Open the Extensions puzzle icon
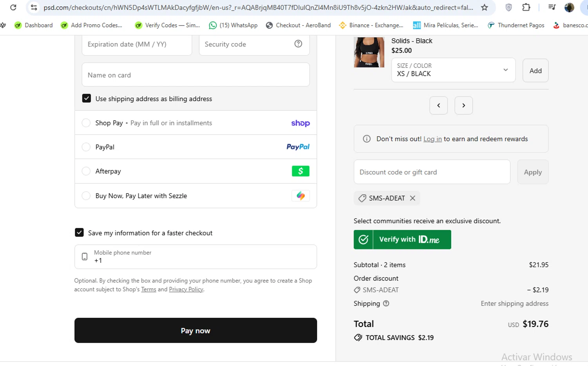Screen dimensions: 588x366 [x=526, y=7]
